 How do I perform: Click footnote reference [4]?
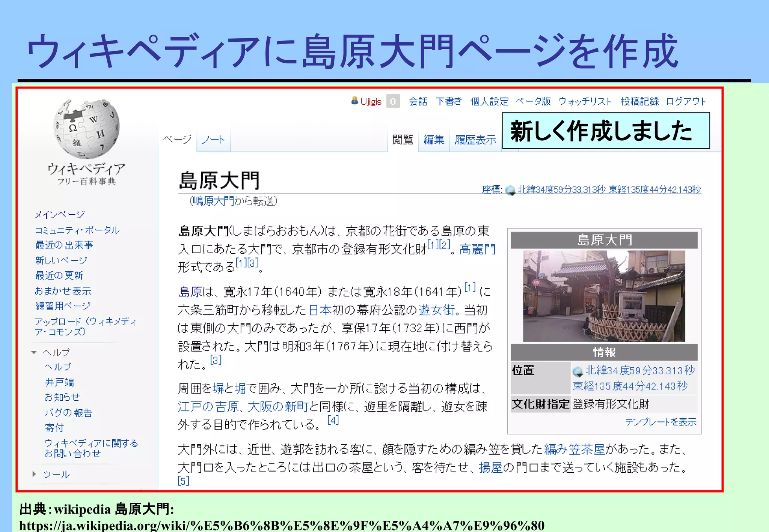[333, 420]
